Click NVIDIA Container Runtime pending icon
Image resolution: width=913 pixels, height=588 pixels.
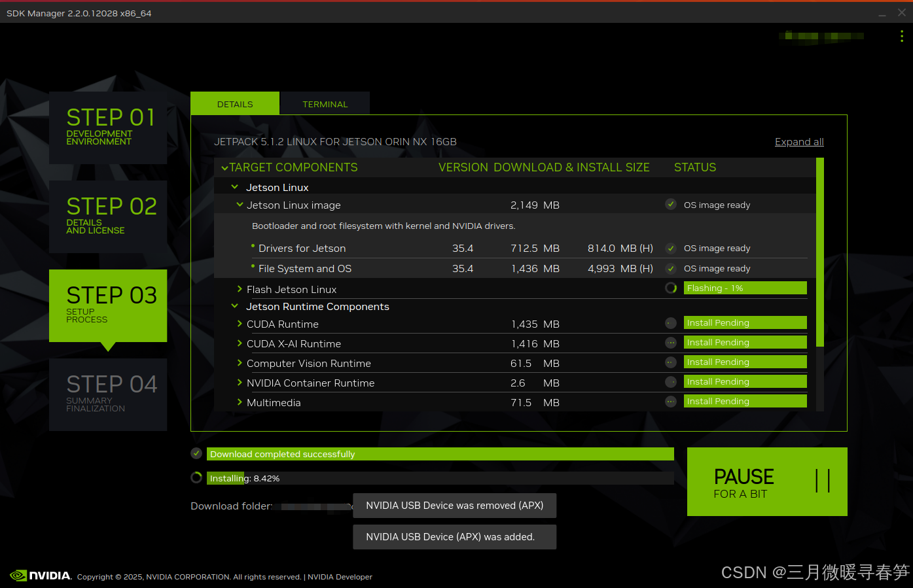pyautogui.click(x=671, y=381)
